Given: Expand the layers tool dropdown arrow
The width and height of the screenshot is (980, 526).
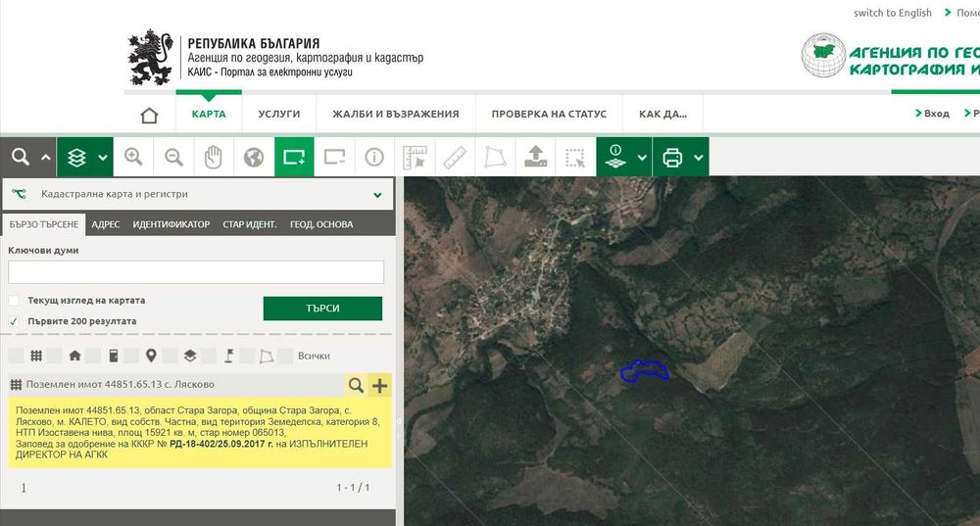Looking at the screenshot, I should click(103, 158).
